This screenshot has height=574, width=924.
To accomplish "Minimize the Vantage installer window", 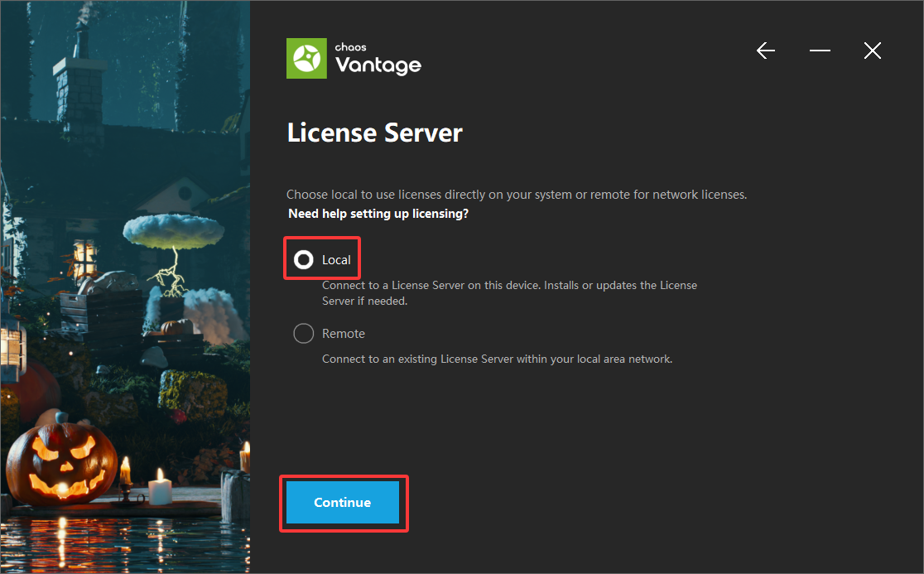I will coord(820,51).
